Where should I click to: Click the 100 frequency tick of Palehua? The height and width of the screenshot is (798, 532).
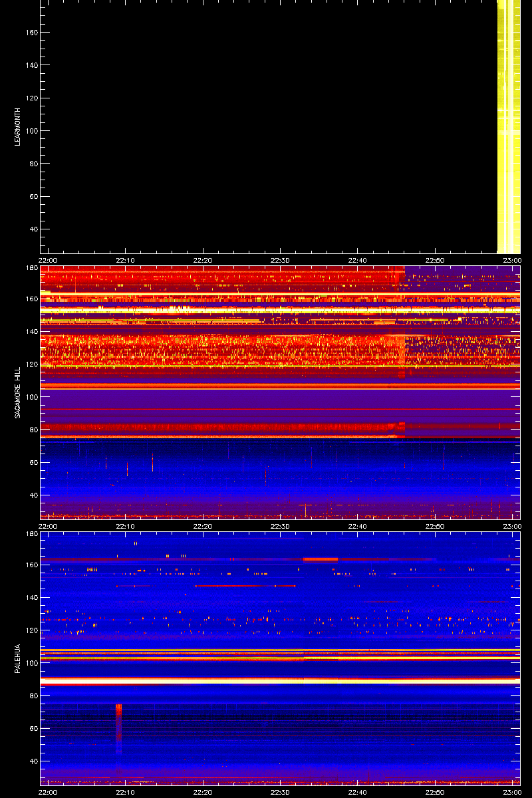click(32, 663)
